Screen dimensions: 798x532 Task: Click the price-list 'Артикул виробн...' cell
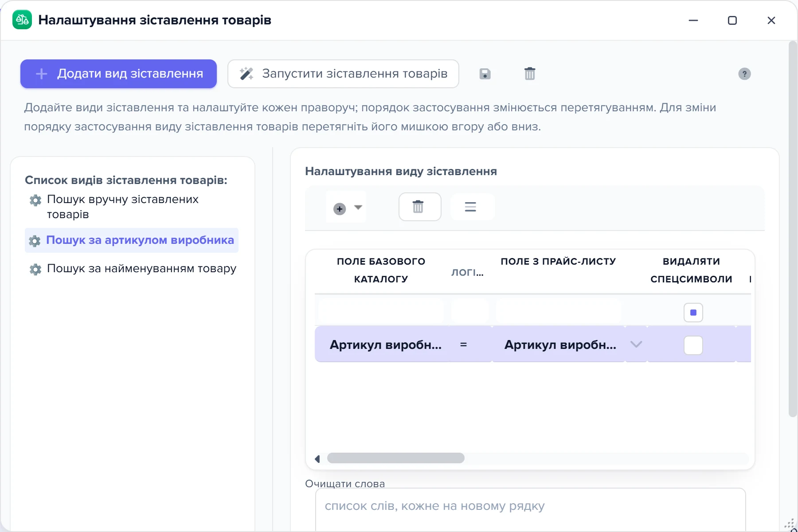pyautogui.click(x=559, y=344)
